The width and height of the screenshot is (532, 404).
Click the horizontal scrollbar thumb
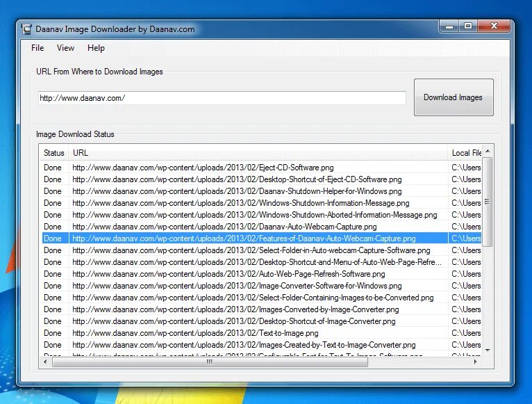[210, 362]
